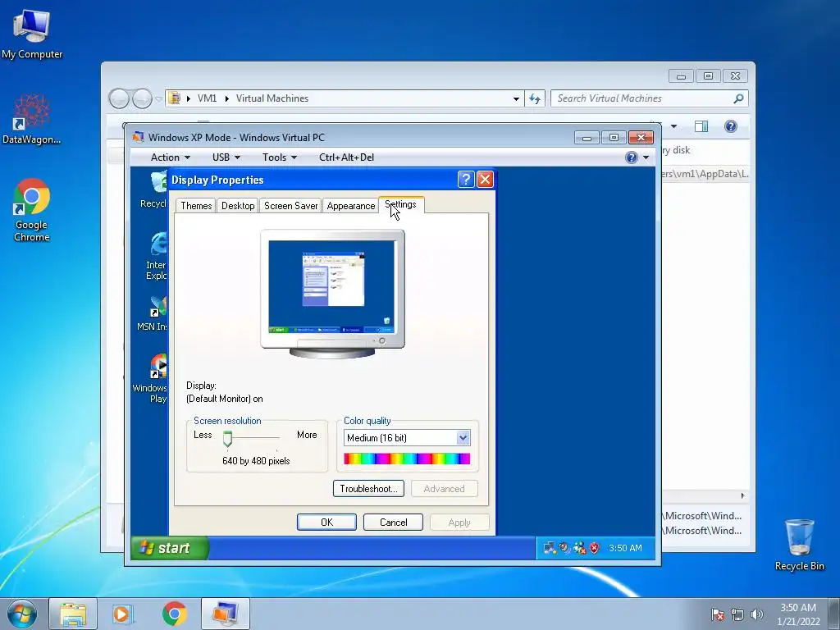The height and width of the screenshot is (630, 840).
Task: Click the More end of resolution slider
Action: click(307, 435)
